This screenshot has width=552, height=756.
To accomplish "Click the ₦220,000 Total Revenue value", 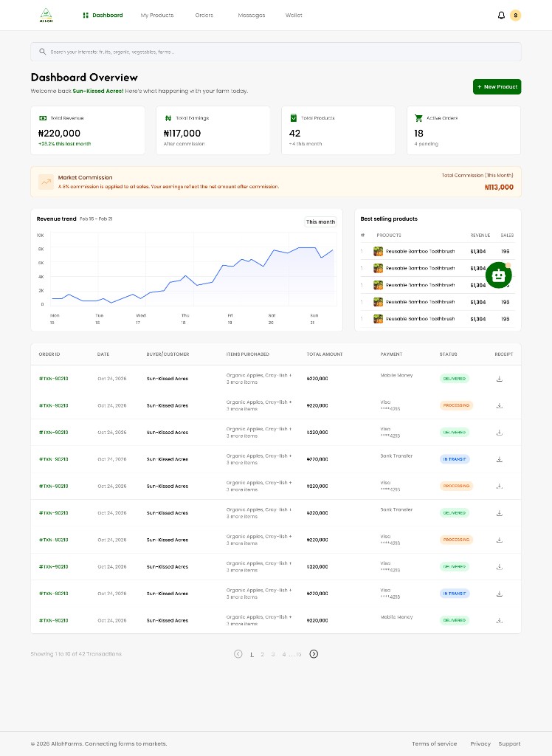I will (x=59, y=133).
